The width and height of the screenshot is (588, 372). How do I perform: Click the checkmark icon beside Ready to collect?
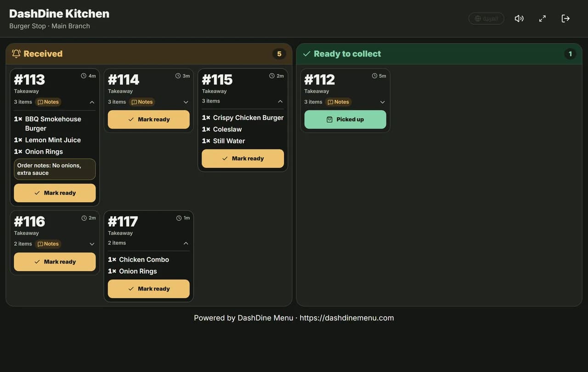click(x=307, y=54)
